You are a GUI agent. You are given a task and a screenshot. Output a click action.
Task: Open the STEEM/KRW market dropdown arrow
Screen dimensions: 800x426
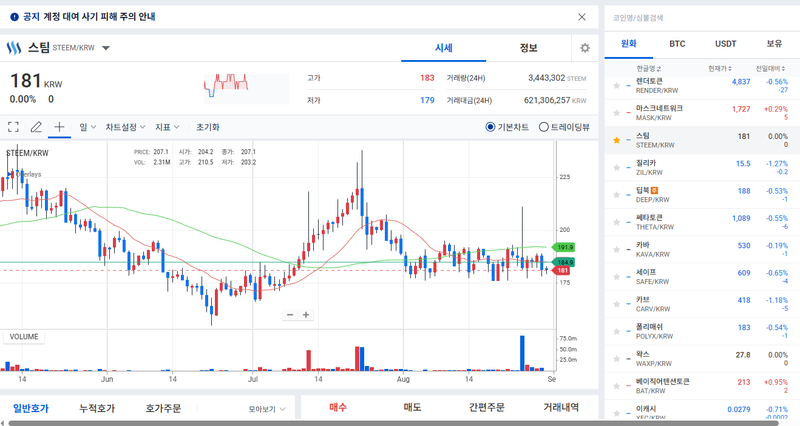point(106,48)
